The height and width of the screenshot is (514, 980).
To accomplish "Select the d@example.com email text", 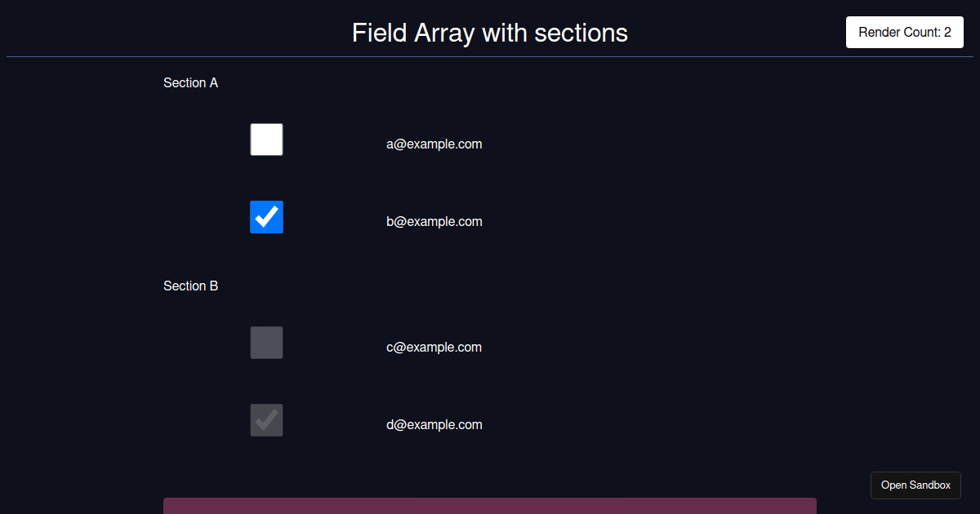I will pyautogui.click(x=434, y=425).
